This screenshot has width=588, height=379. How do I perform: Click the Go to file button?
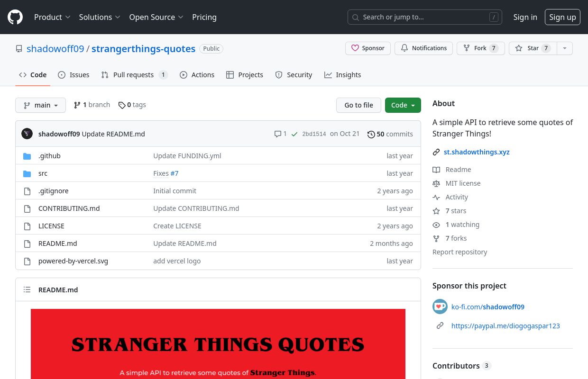(358, 105)
